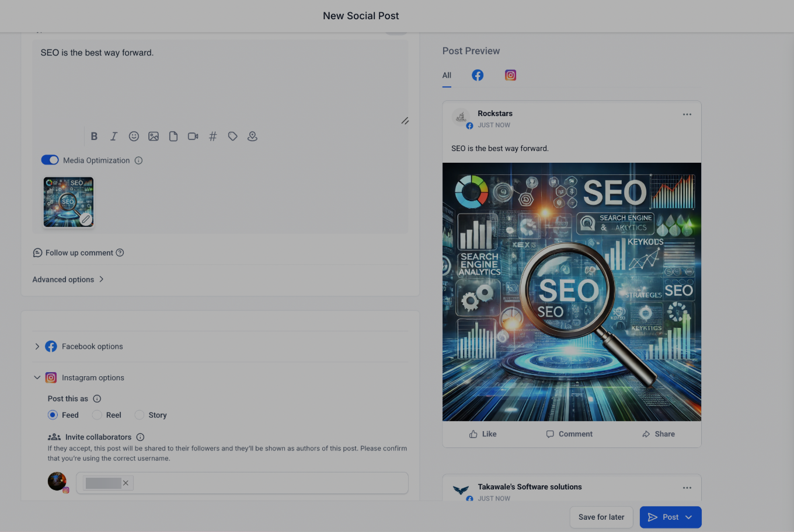Switch preview to Instagram tab
Viewport: 794px width, 532px height.
click(x=510, y=75)
